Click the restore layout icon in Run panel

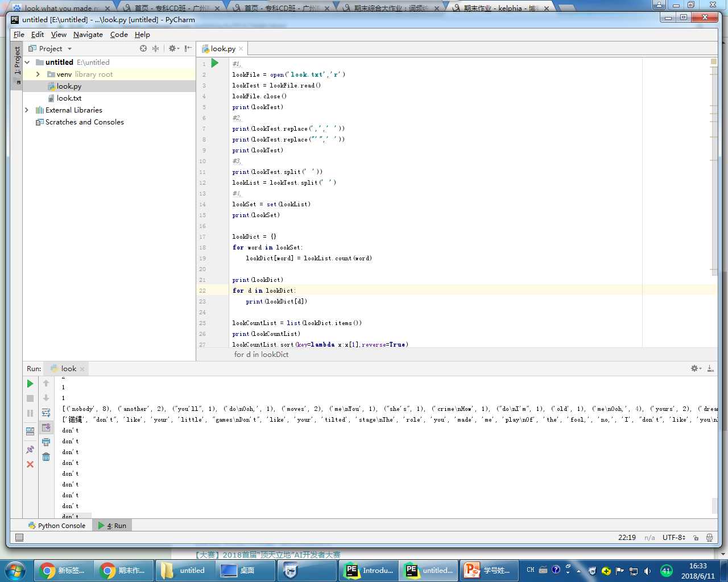coord(30,431)
